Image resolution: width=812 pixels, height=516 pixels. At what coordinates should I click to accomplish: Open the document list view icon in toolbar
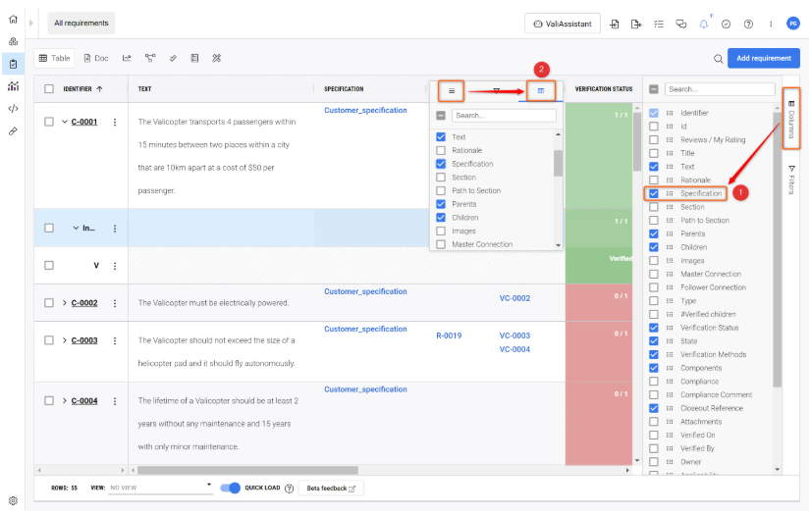194,58
